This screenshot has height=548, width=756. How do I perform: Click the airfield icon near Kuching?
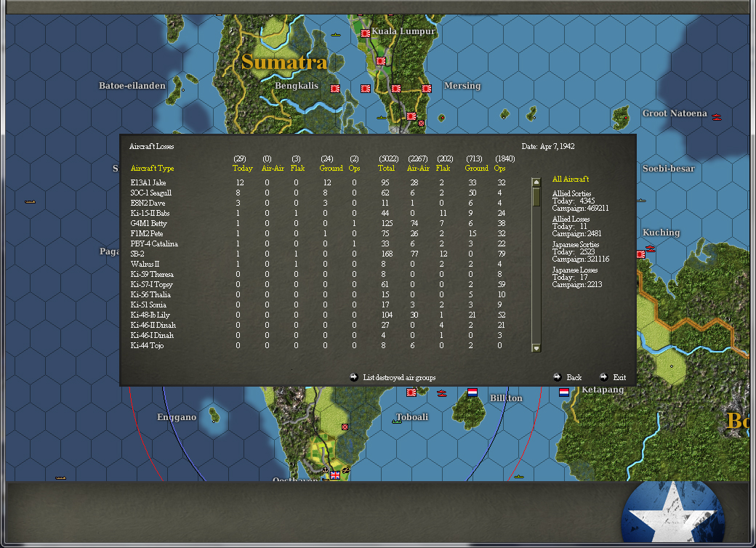(x=643, y=255)
